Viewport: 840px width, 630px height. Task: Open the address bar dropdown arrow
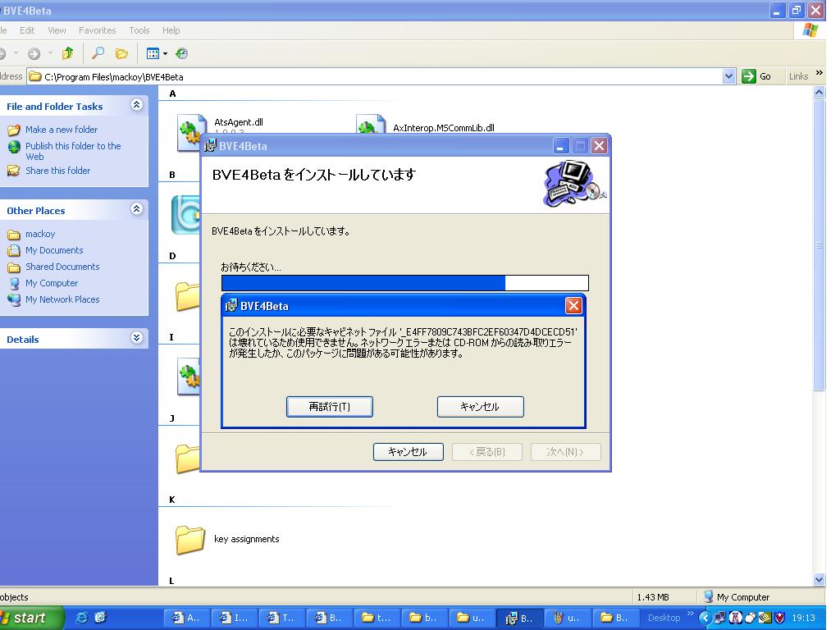728,76
